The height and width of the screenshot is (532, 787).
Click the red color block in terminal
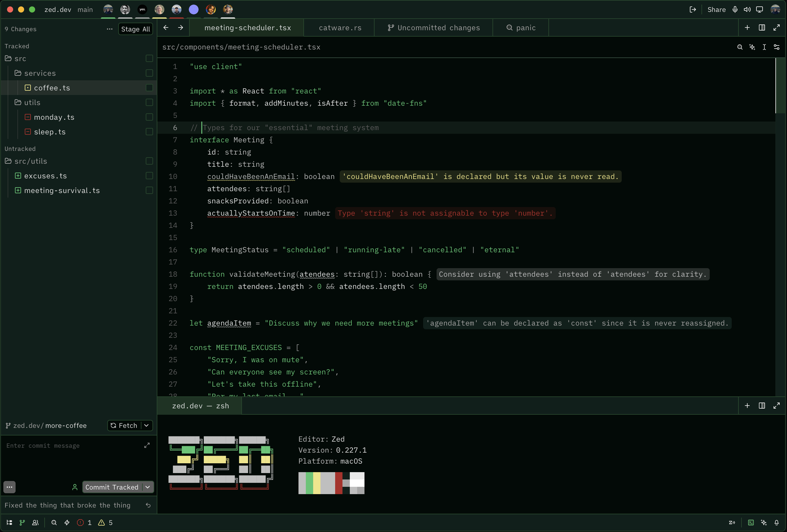point(339,483)
